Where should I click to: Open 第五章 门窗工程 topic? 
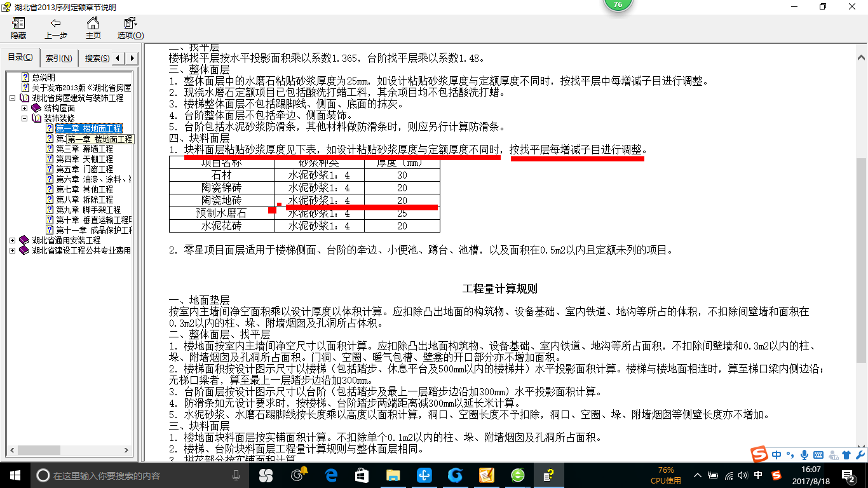(85, 169)
